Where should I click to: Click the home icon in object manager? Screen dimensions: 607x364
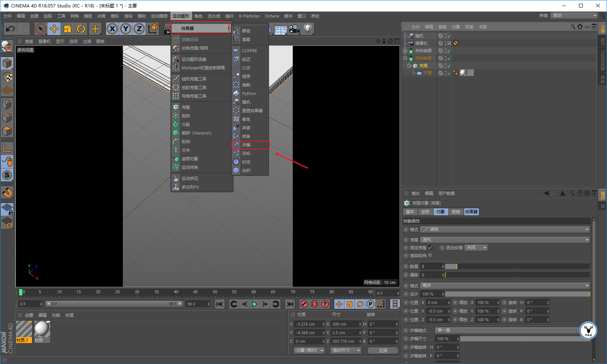tap(580, 26)
